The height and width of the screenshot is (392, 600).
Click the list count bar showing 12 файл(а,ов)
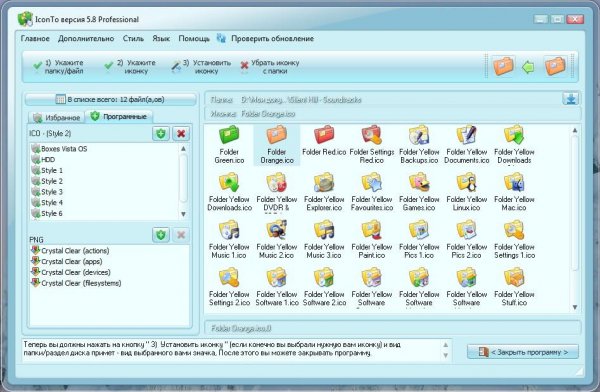[110, 100]
